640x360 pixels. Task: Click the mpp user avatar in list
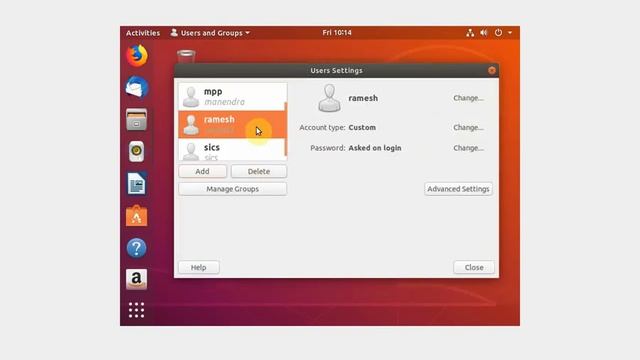(191, 97)
